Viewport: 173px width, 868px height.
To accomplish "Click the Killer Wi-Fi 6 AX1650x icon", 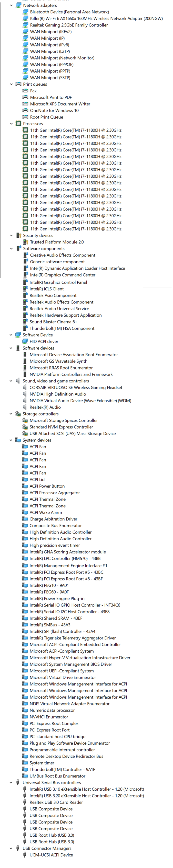I will 25,18.
